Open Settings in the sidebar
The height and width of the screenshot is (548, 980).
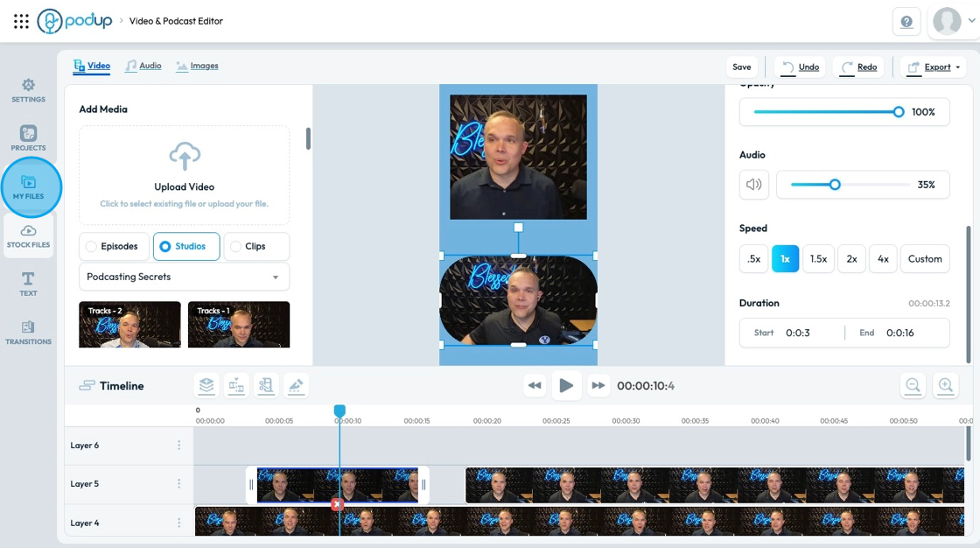[28, 91]
